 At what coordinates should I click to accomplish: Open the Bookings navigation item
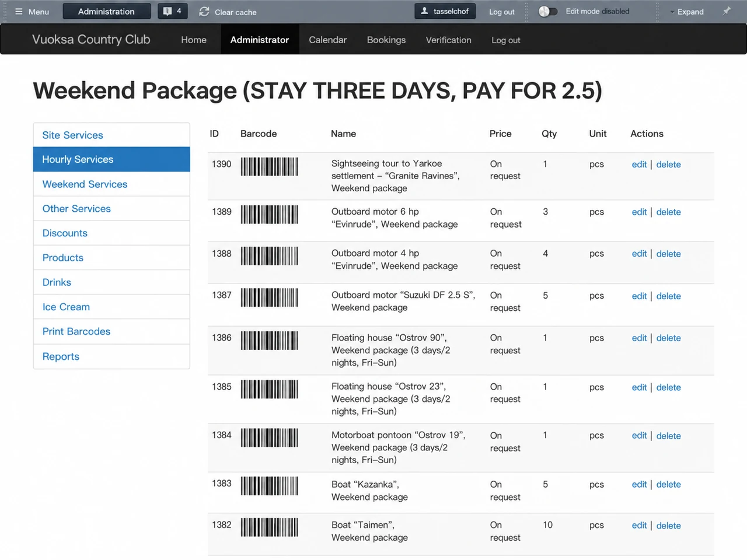pos(386,40)
